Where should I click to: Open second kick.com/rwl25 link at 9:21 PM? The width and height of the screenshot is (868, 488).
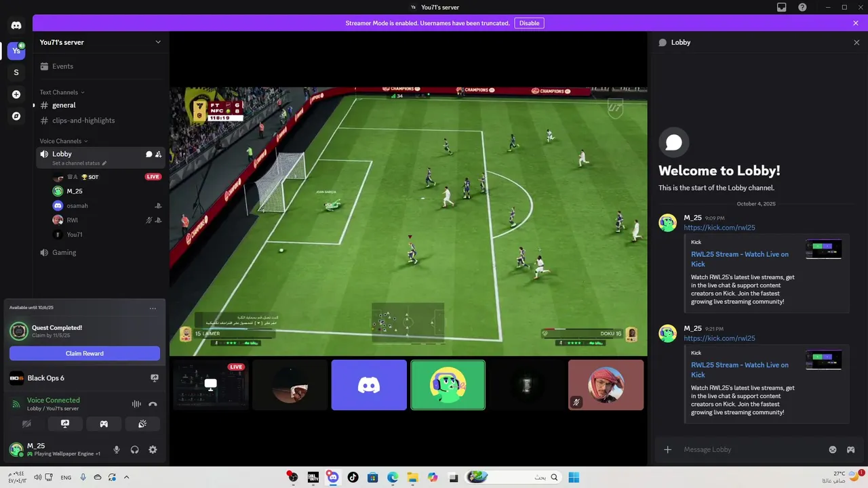719,338
